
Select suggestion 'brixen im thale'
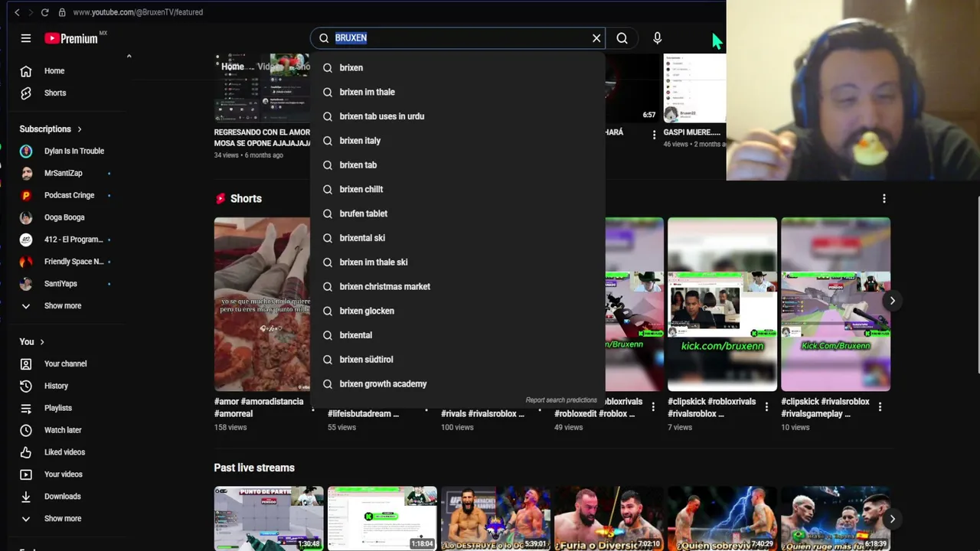pyautogui.click(x=458, y=93)
